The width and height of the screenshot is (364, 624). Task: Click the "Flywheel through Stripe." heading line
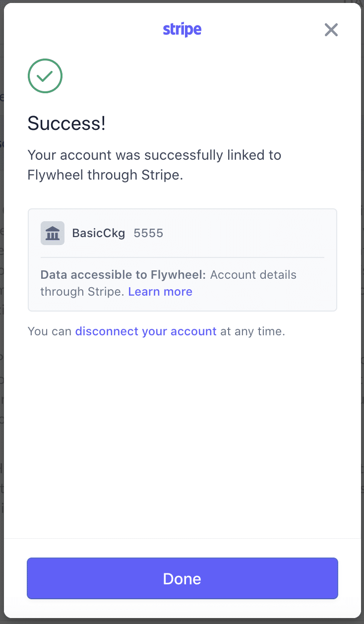pos(105,175)
